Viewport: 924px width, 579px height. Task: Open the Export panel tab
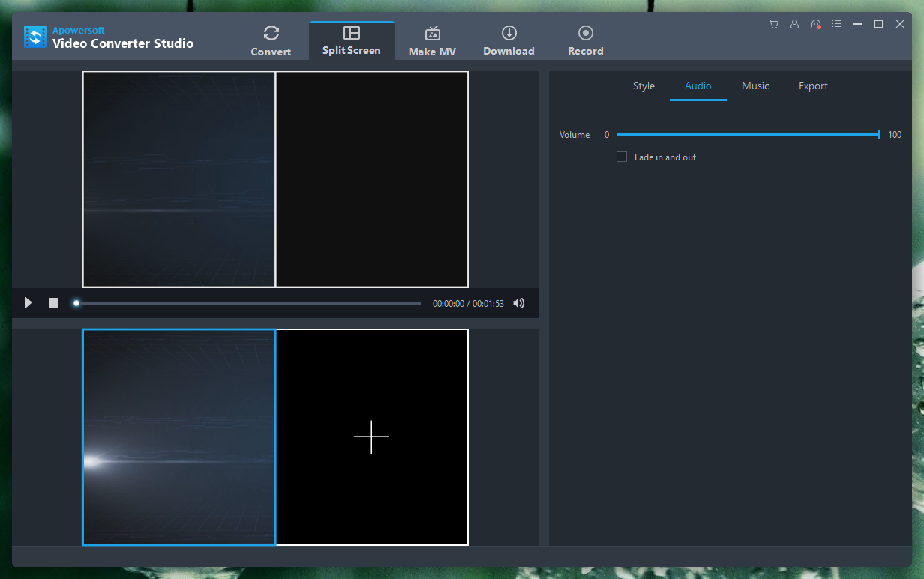(813, 86)
